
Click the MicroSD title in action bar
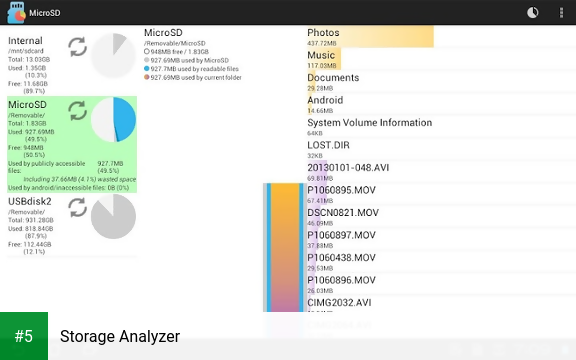pyautogui.click(x=44, y=13)
